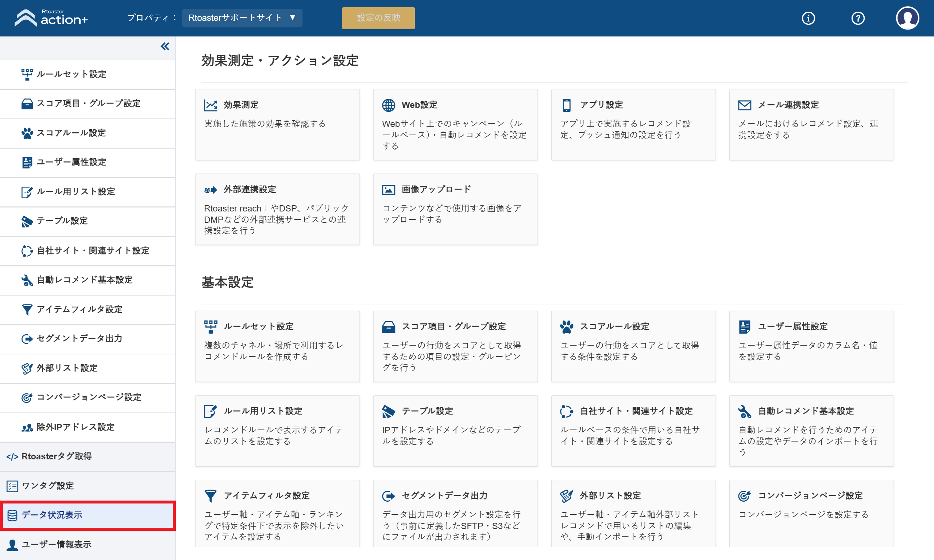This screenshot has width=934, height=560.
Task: Click the メール連携設定 envelope icon
Action: point(745,105)
